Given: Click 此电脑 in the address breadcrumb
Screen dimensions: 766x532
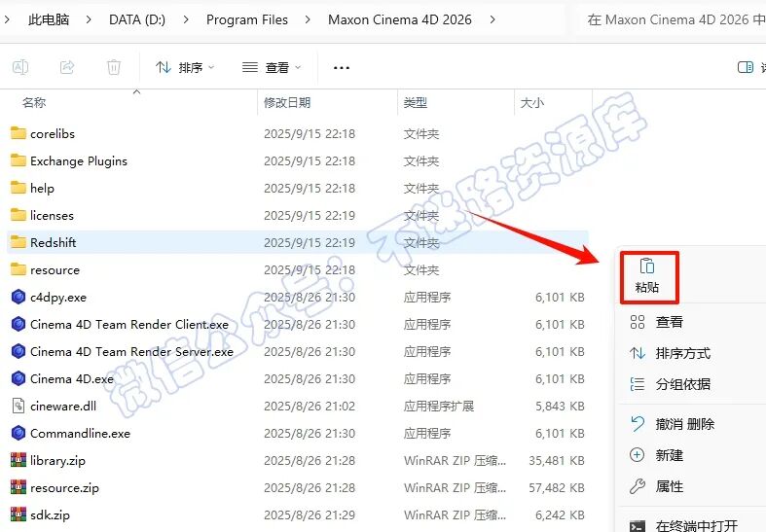Looking at the screenshot, I should pyautogui.click(x=49, y=19).
